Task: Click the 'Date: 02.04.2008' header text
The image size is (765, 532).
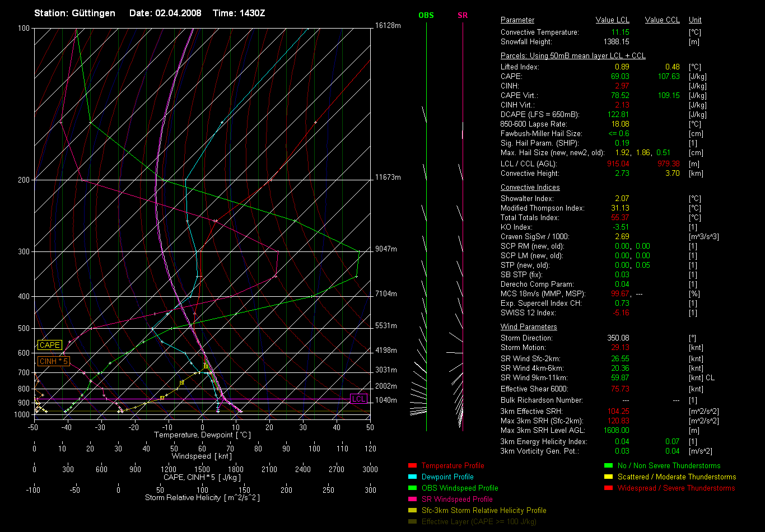Action: coord(165,13)
